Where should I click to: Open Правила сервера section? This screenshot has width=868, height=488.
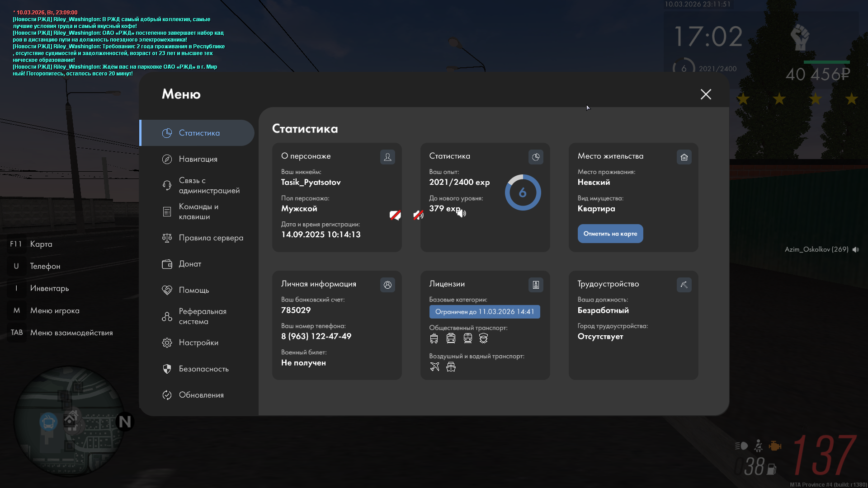(211, 238)
